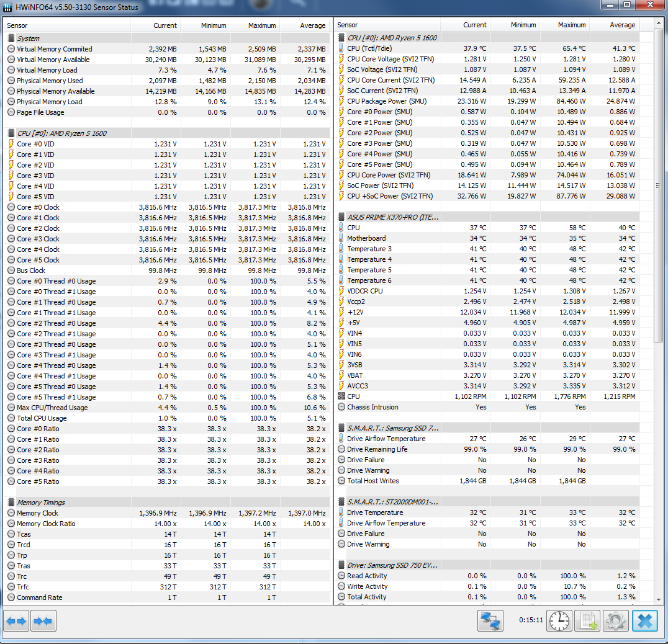
Task: Select the VDDCR CPU voltage row
Action: [487, 291]
